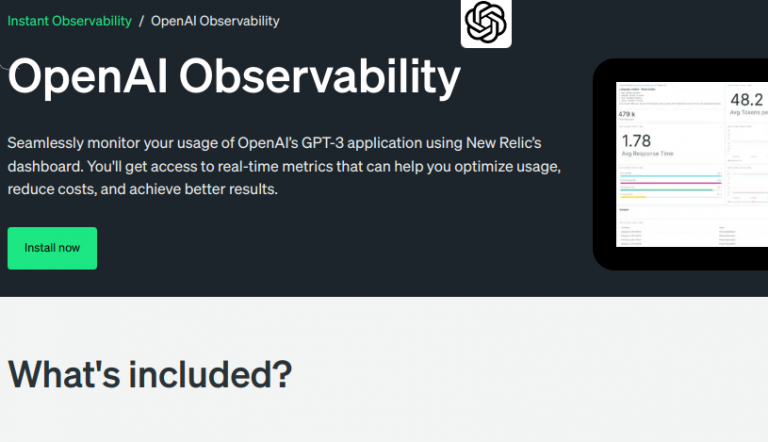Open the Instant Observability breadcrumb link

[70, 21]
